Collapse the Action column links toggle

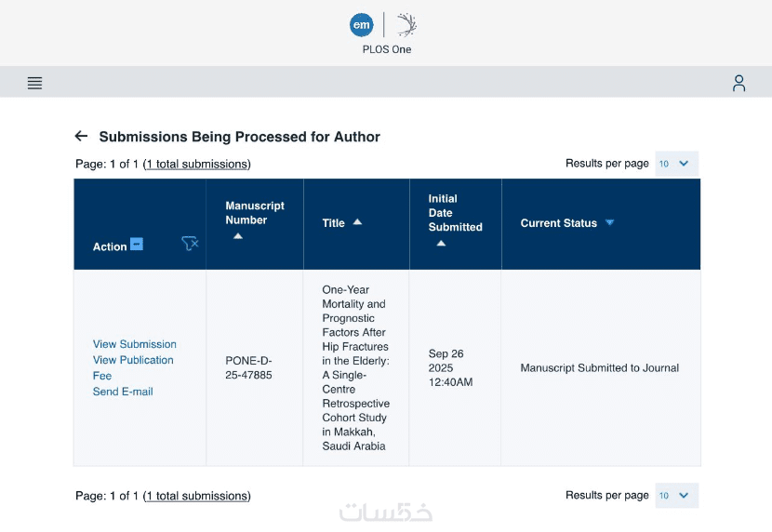[137, 245]
